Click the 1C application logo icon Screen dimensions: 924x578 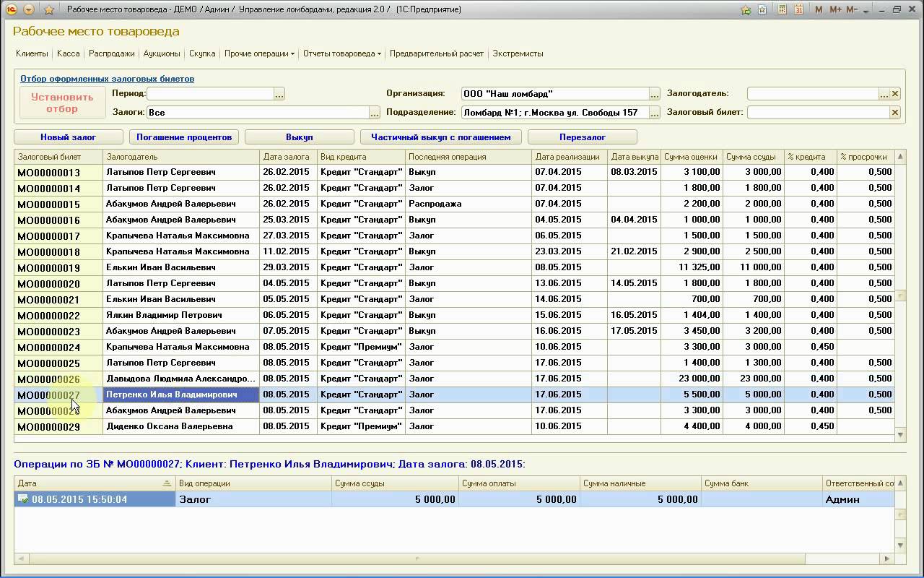pyautogui.click(x=12, y=9)
